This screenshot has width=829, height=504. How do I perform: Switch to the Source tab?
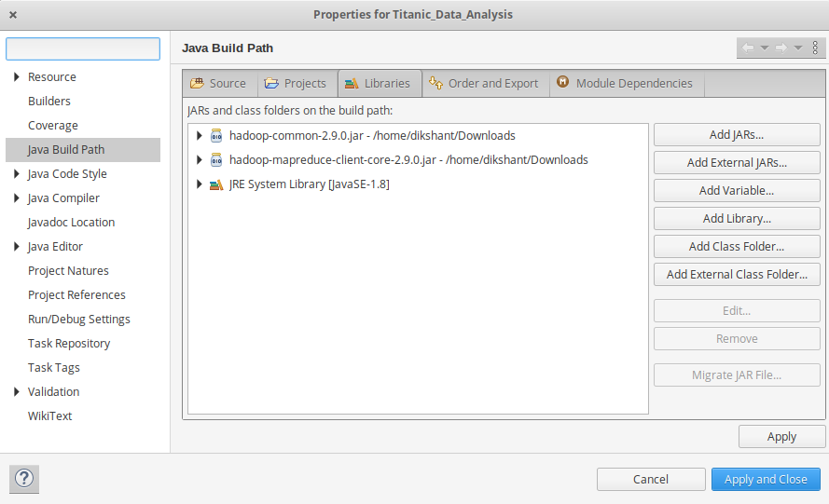(220, 84)
